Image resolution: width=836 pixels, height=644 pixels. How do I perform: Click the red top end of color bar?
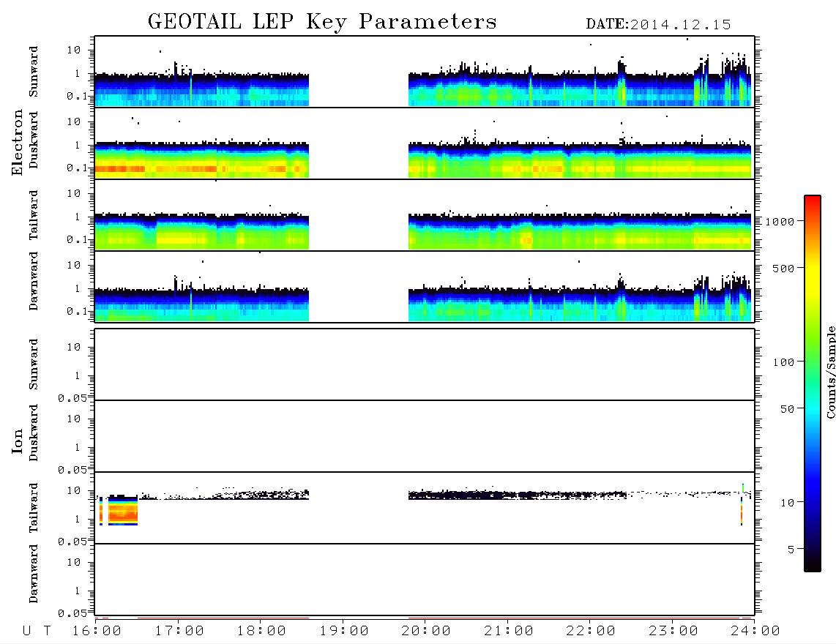813,199
